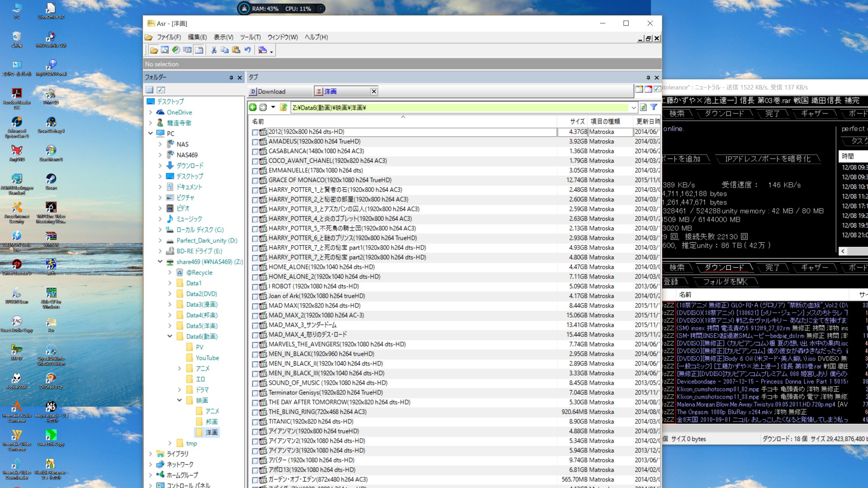
Task: Click the address path input field
Action: (459, 108)
